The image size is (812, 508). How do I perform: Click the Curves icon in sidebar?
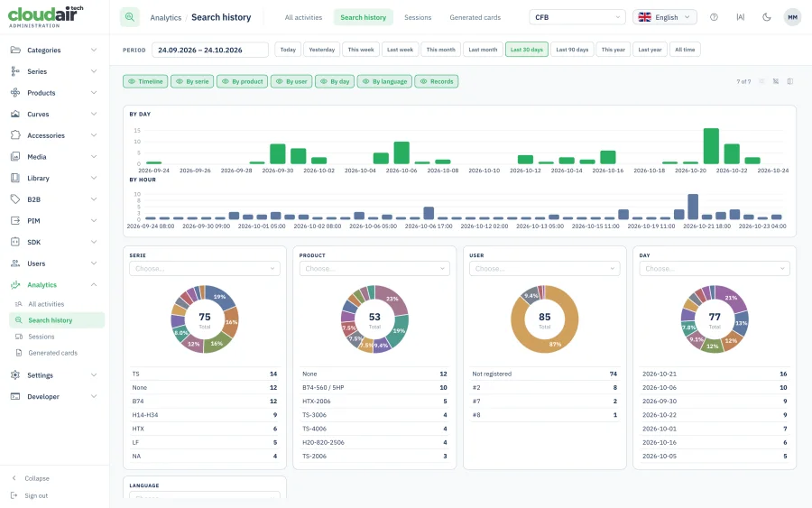click(15, 114)
